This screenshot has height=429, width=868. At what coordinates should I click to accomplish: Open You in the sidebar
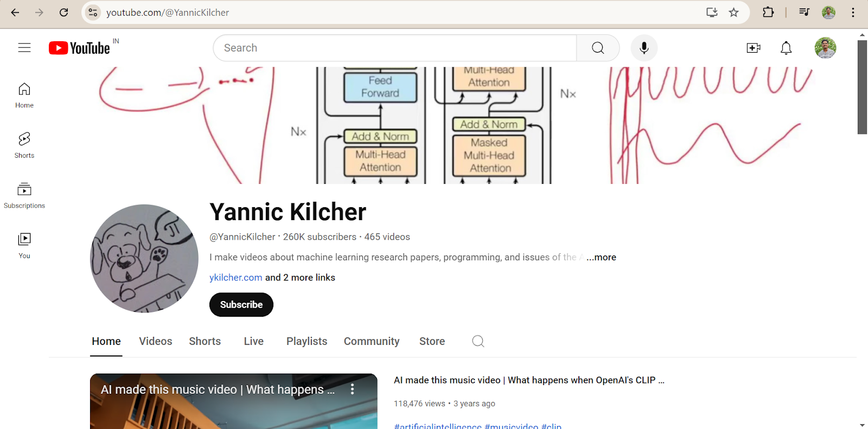(24, 246)
